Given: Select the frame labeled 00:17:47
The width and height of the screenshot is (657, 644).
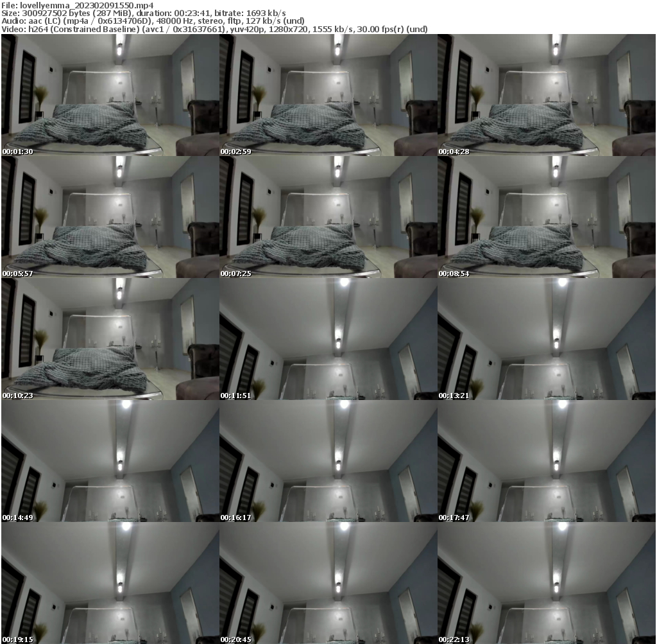Looking at the screenshot, I should tap(546, 461).
